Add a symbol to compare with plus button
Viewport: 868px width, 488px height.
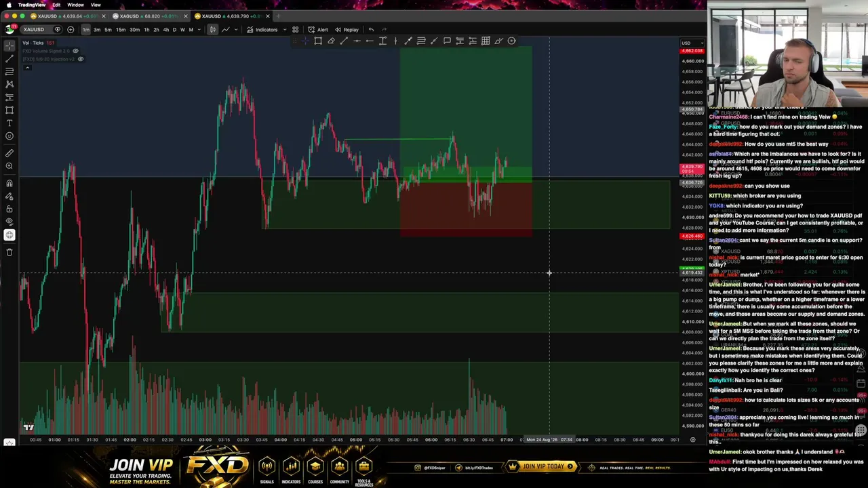click(x=71, y=30)
